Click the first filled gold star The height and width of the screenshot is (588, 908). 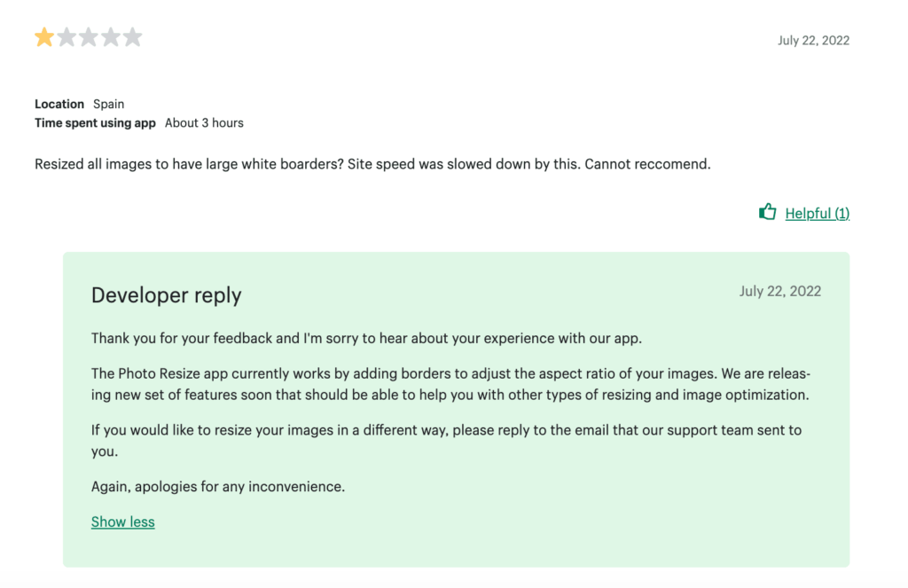(x=44, y=37)
